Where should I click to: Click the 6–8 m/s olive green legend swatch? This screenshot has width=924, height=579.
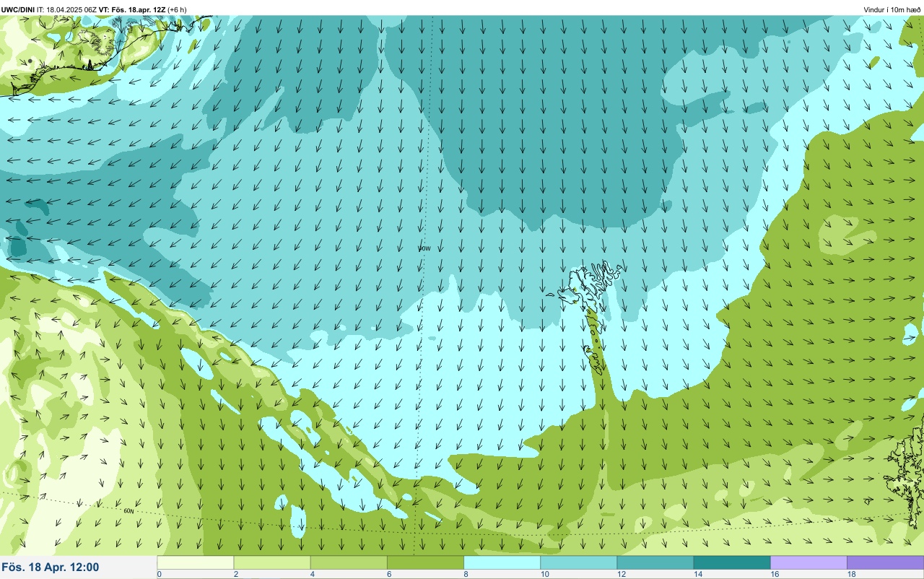[425, 562]
